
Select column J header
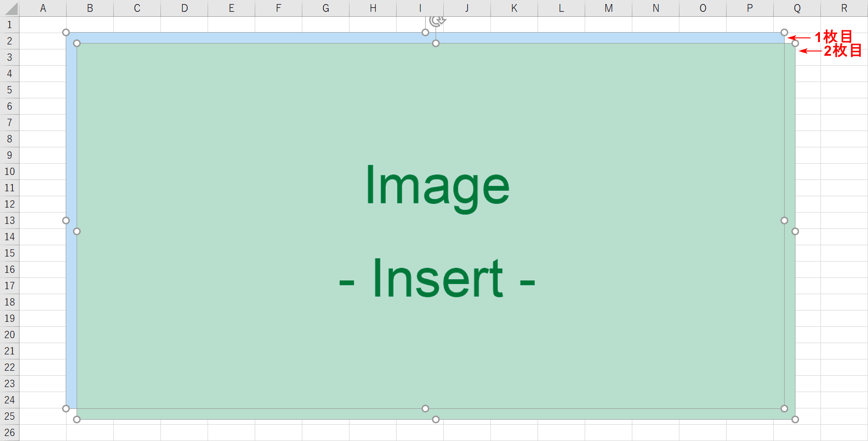[467, 8]
